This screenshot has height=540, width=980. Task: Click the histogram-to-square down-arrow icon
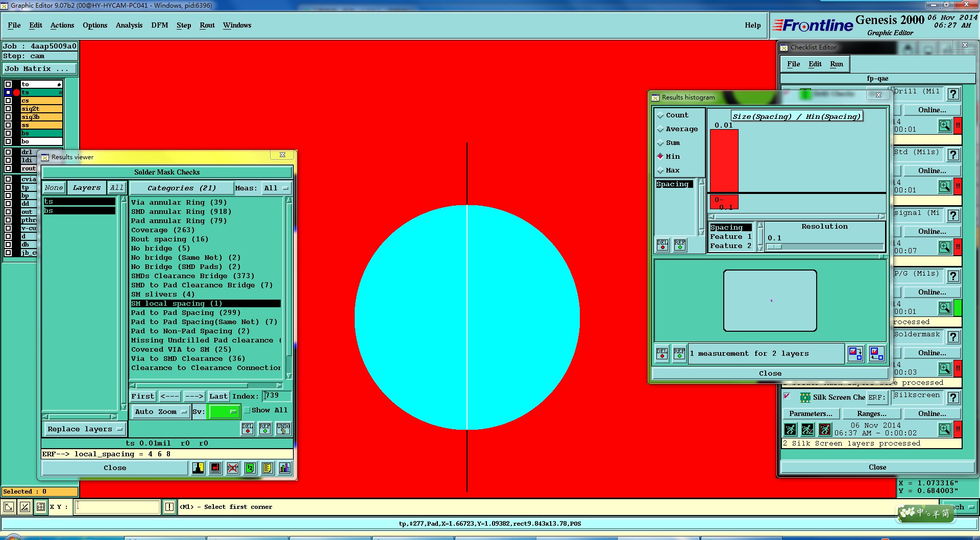tap(855, 353)
